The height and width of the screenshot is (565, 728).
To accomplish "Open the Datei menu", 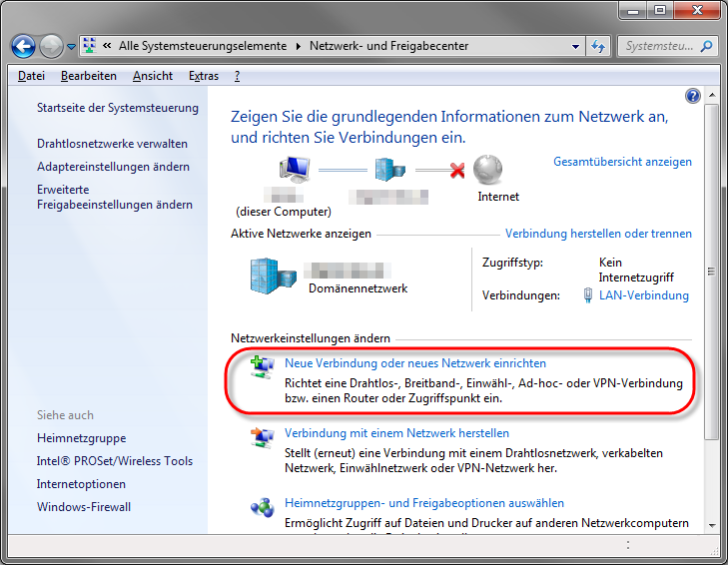I will pos(31,76).
